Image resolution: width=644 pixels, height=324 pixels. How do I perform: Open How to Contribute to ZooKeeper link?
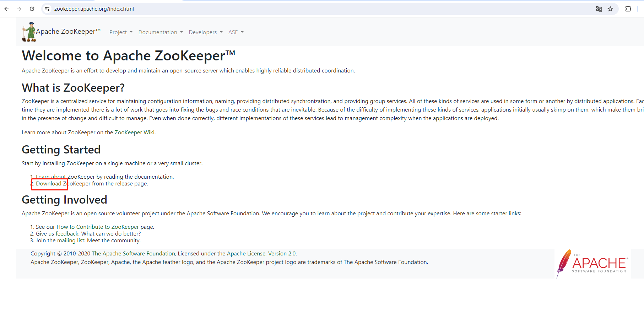(98, 227)
